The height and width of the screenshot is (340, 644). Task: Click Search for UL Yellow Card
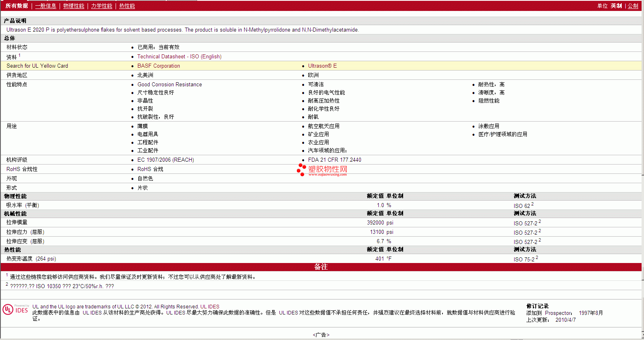coord(37,66)
